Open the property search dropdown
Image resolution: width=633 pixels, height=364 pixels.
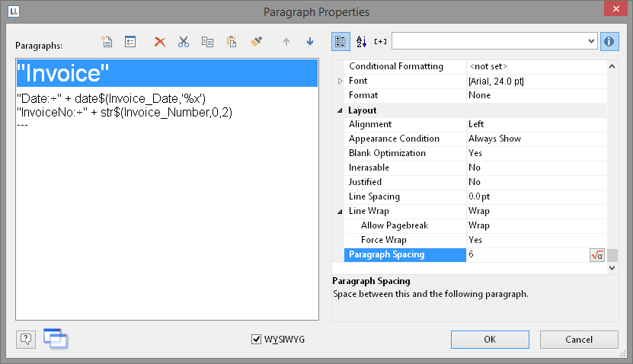pos(593,41)
